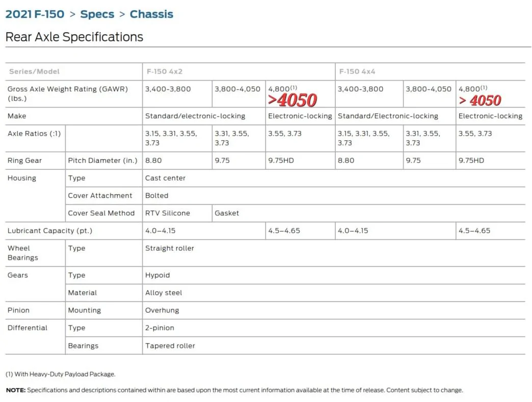Open the "Specs" breadcrumb link
This screenshot has height=402, width=532.
pos(97,14)
